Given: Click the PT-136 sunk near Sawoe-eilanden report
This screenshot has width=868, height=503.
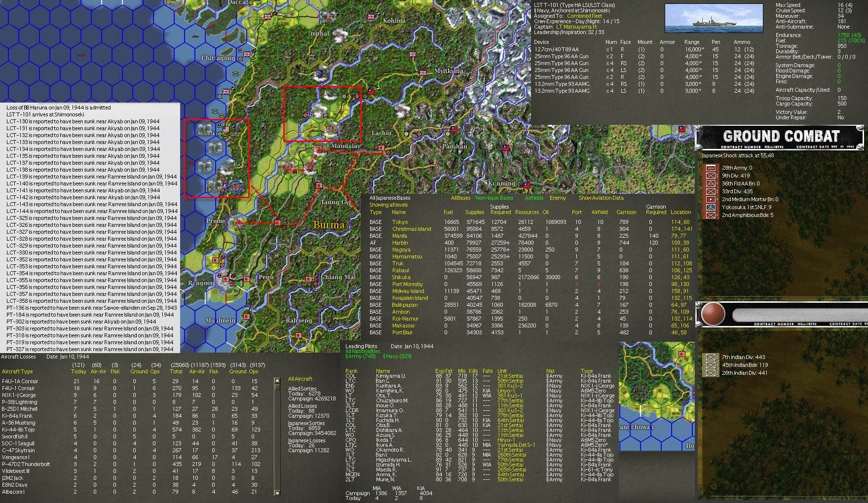Looking at the screenshot, I should [x=92, y=308].
